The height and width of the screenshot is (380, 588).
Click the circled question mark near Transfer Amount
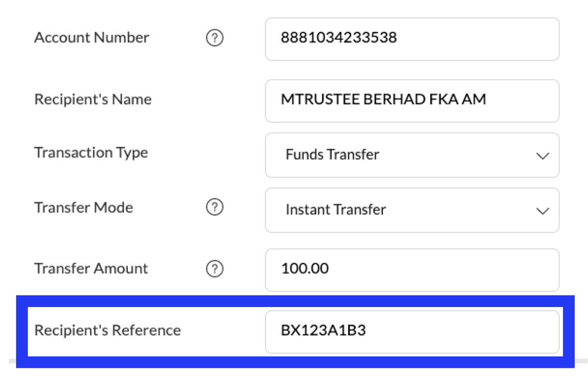pos(214,269)
